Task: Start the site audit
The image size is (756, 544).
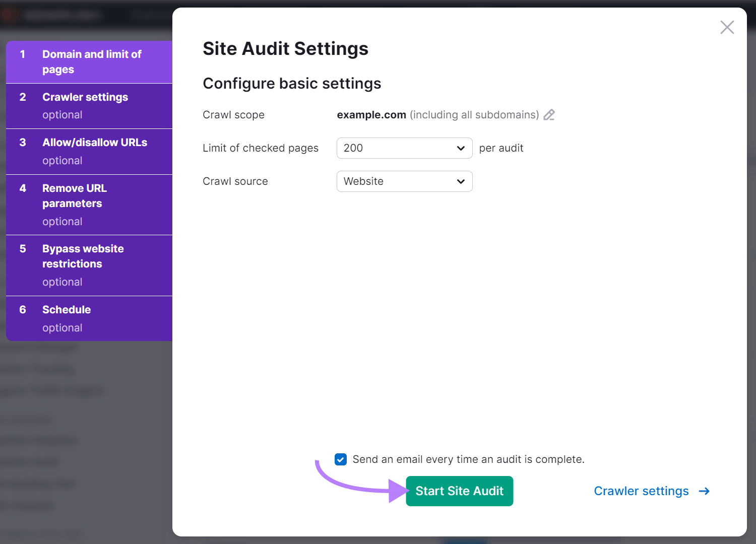Action: (x=459, y=491)
